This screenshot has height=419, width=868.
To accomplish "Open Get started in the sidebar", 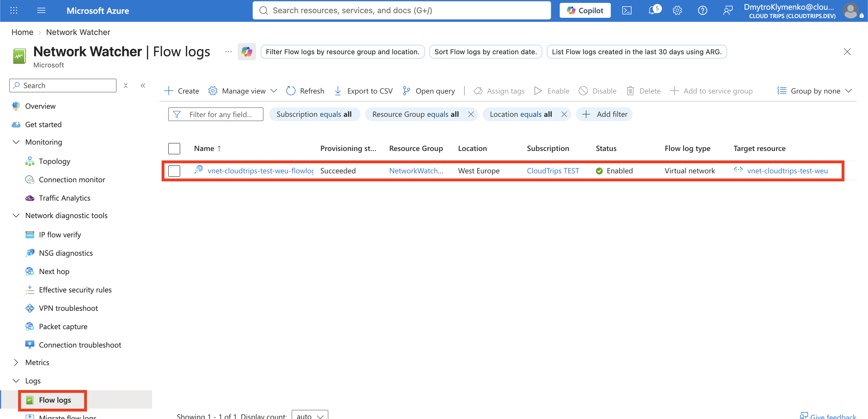I will (43, 125).
